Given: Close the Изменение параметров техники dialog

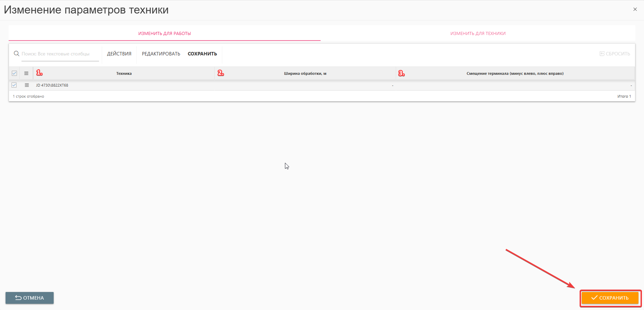Looking at the screenshot, I should [635, 9].
